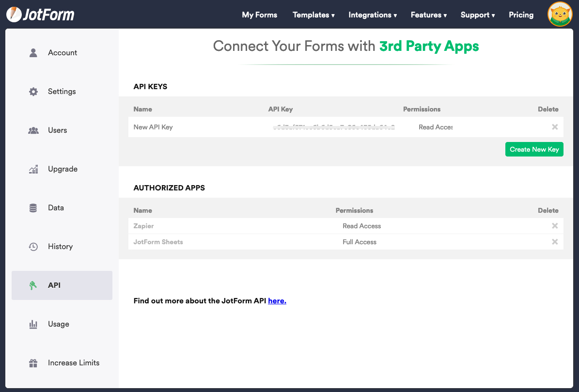Open Users section in sidebar

pos(62,130)
